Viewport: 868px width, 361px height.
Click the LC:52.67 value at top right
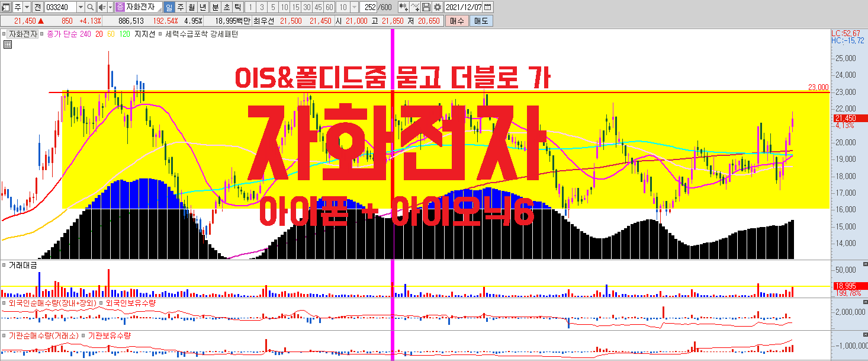pos(846,33)
